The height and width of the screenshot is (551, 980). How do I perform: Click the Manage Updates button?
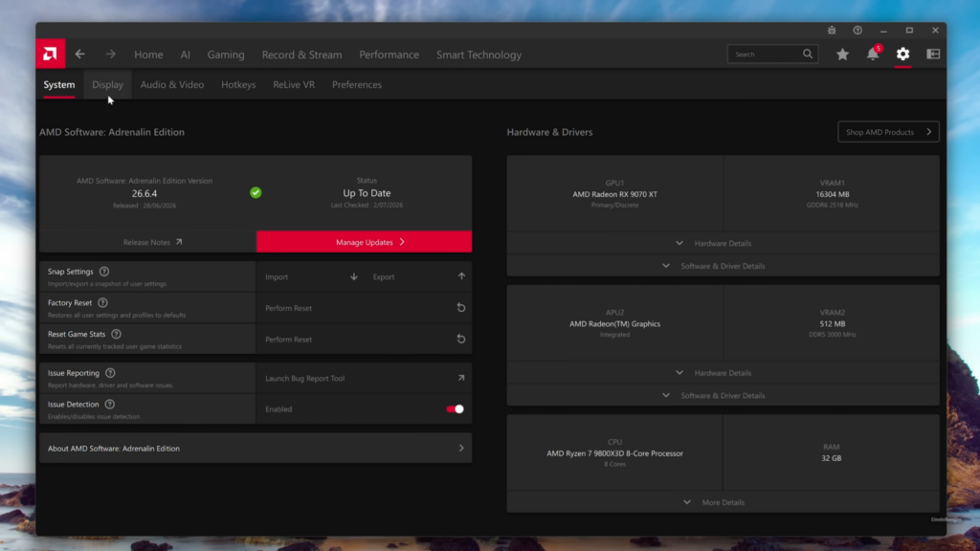(365, 242)
